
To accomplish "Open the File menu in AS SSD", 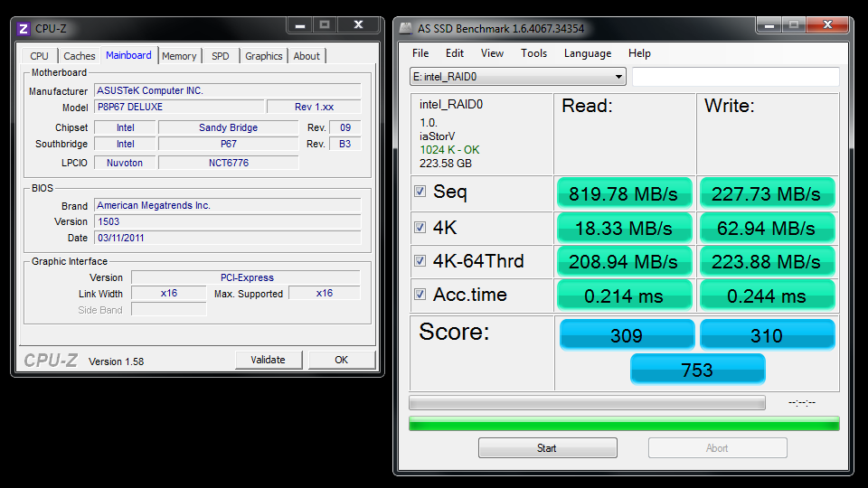I will (420, 53).
